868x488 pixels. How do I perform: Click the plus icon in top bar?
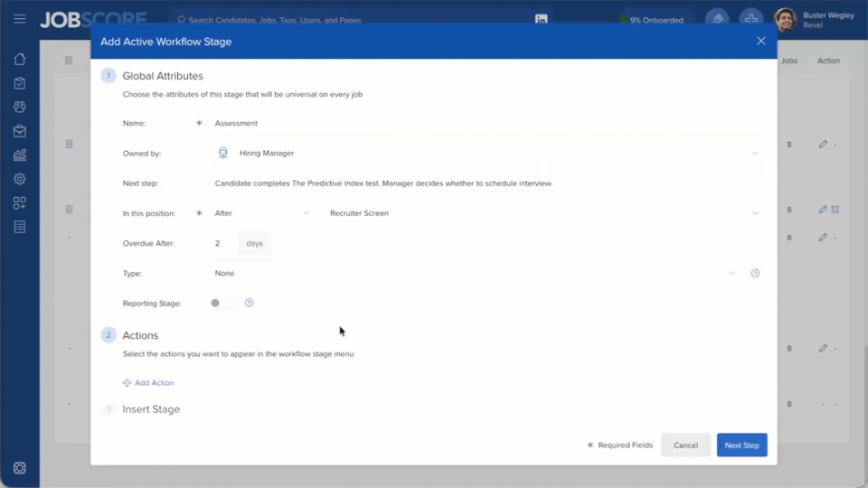750,19
